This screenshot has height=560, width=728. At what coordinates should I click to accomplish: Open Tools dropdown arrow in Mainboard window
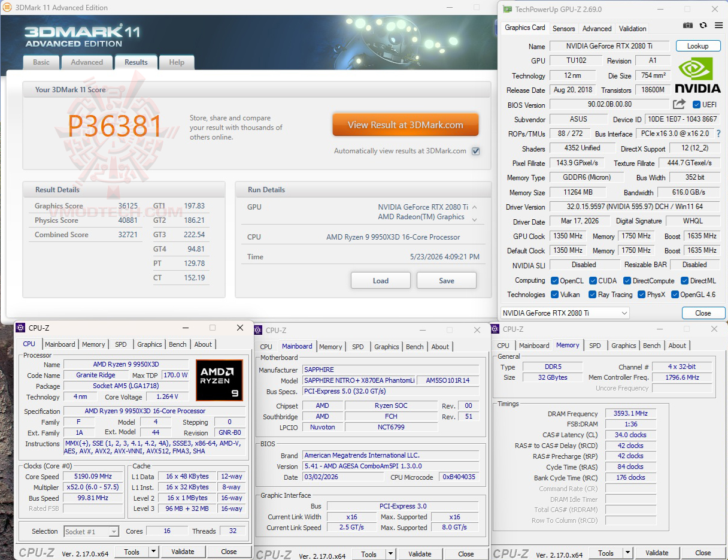[x=390, y=554]
